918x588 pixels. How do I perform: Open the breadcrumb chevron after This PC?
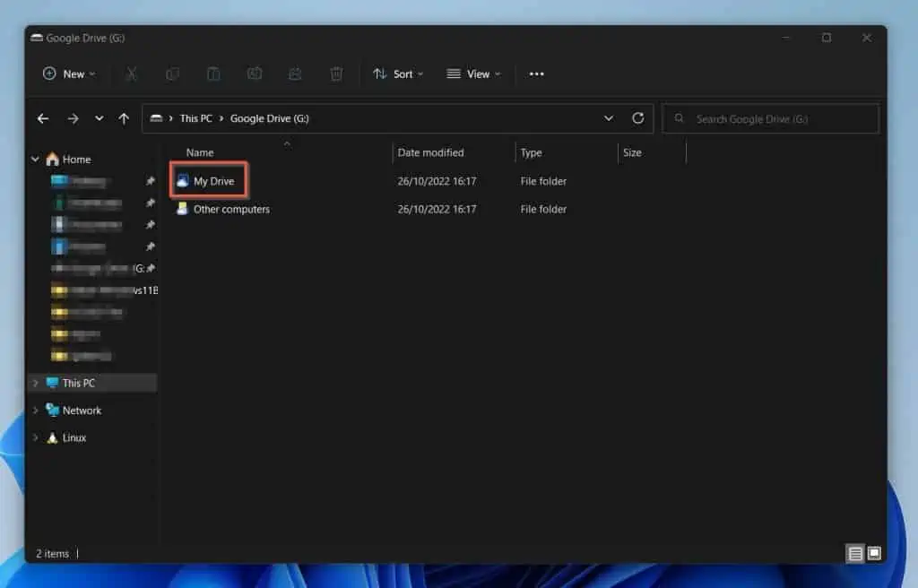click(221, 118)
